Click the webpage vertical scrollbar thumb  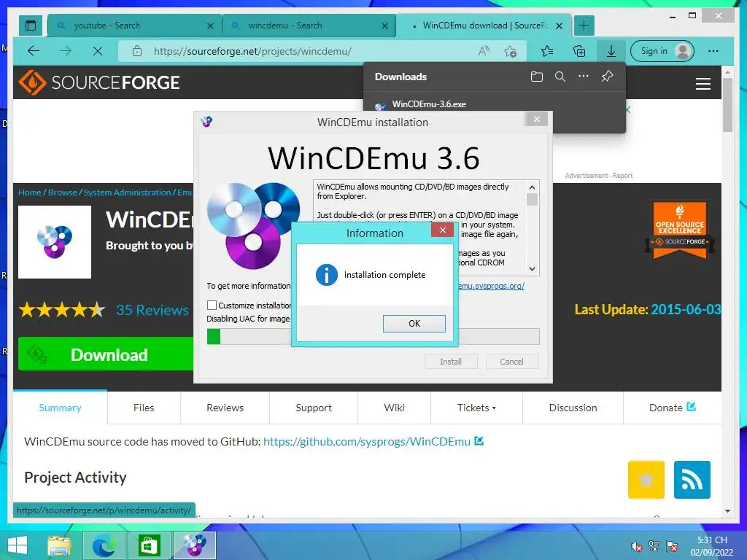[x=727, y=105]
